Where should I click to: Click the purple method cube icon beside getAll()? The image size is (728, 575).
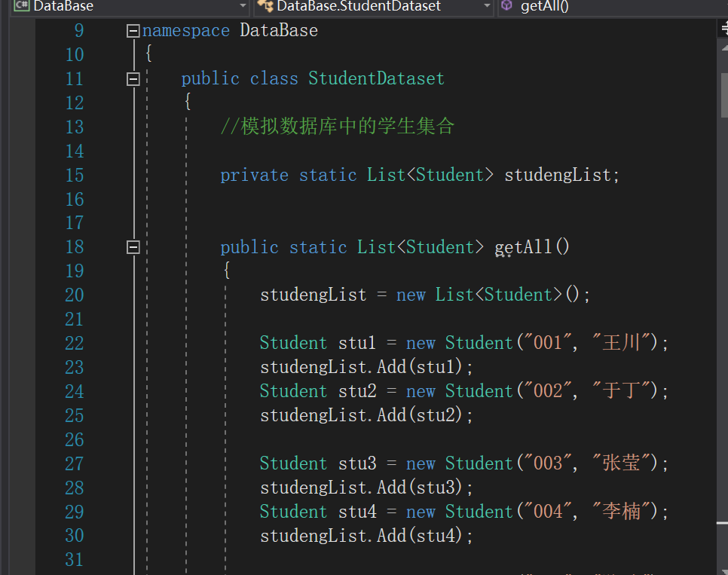(x=506, y=7)
